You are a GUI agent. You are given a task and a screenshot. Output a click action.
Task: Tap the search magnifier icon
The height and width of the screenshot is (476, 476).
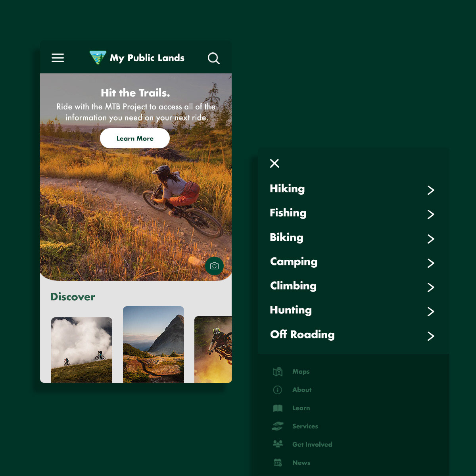pos(214,58)
